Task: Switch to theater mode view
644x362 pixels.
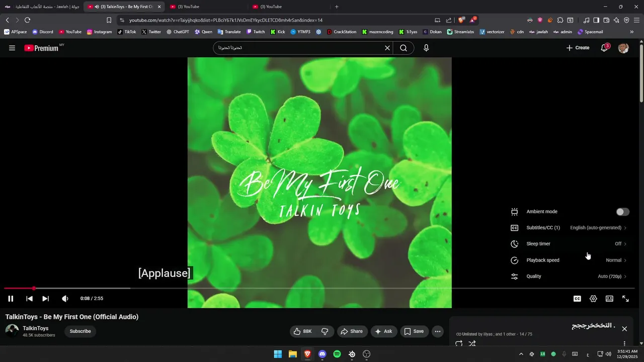Action: point(609,299)
